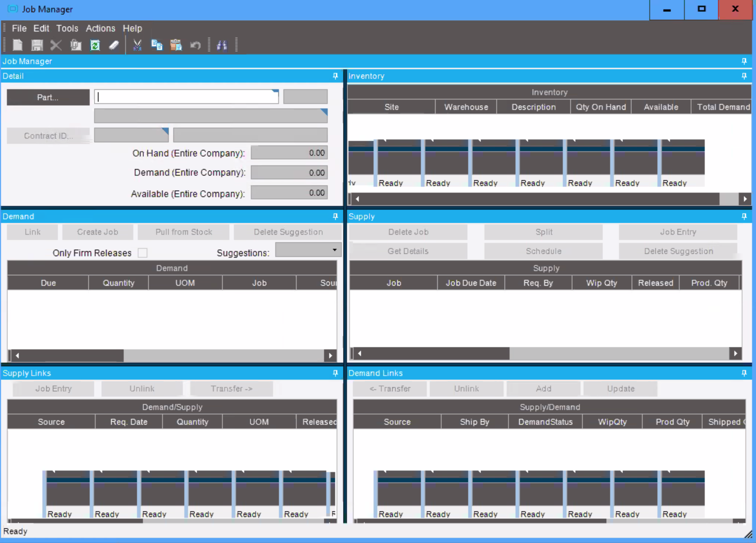Viewport: 756px width, 543px height.
Task: Click the Save icon on the toolbar
Action: click(36, 45)
